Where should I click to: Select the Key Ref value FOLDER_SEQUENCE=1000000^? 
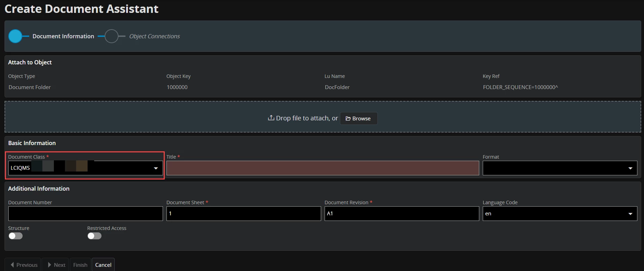pyautogui.click(x=520, y=87)
